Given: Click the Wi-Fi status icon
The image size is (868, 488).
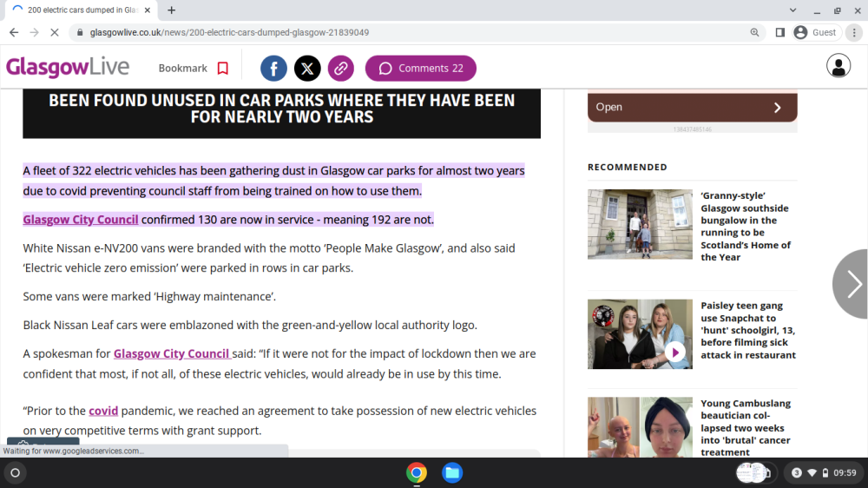Looking at the screenshot, I should point(812,472).
